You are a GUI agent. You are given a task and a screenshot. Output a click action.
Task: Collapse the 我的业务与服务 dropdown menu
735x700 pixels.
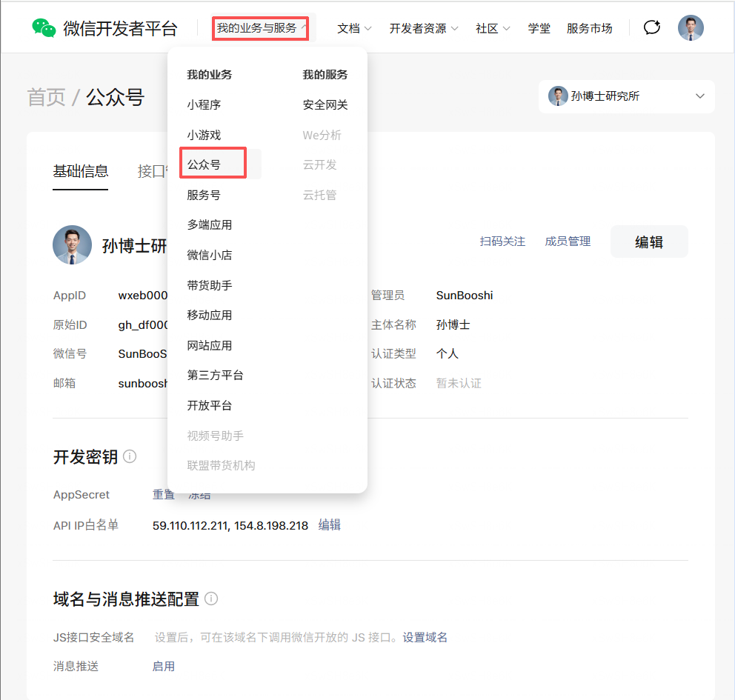pos(262,28)
